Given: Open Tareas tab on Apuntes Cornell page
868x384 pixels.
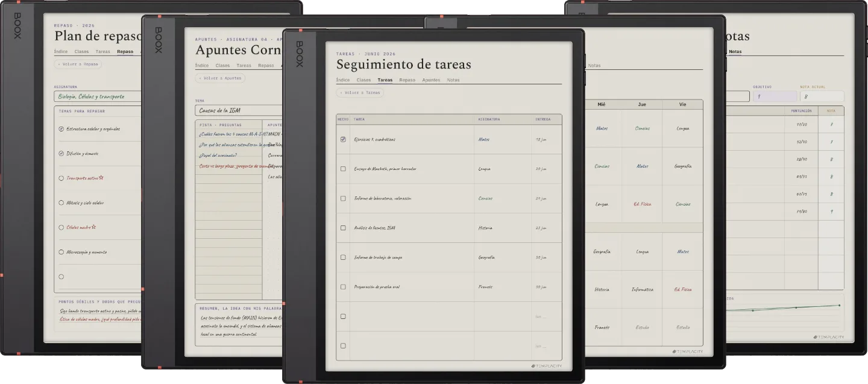Looking at the screenshot, I should 244,66.
